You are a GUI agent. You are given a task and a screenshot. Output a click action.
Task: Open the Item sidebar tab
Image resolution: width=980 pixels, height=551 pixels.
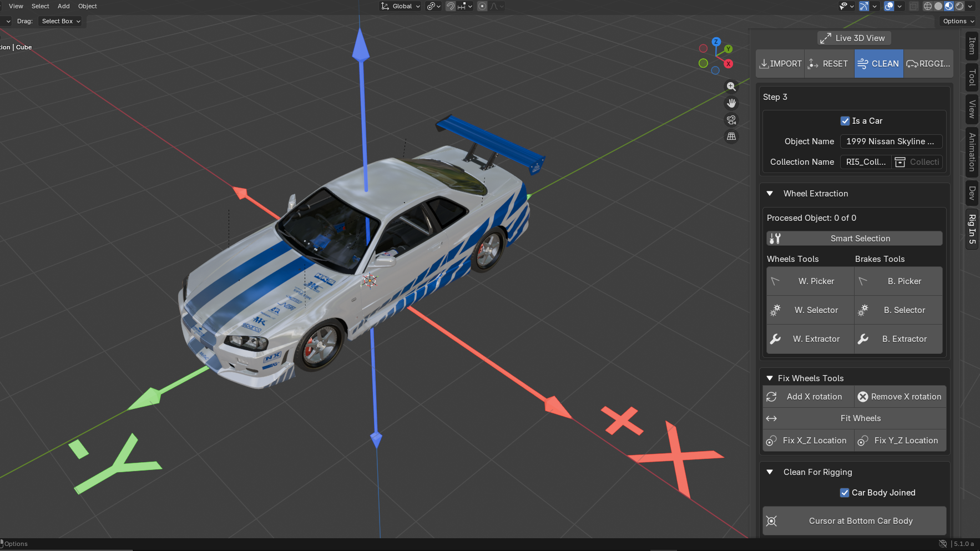pos(972,46)
